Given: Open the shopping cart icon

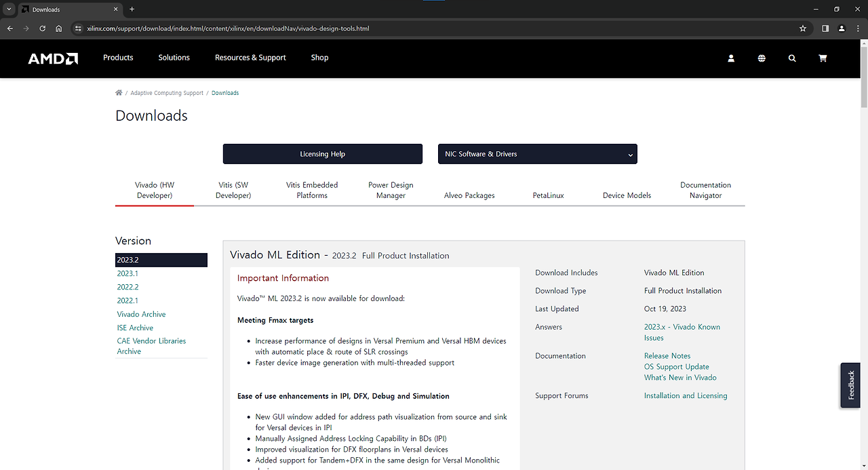Looking at the screenshot, I should pos(823,58).
